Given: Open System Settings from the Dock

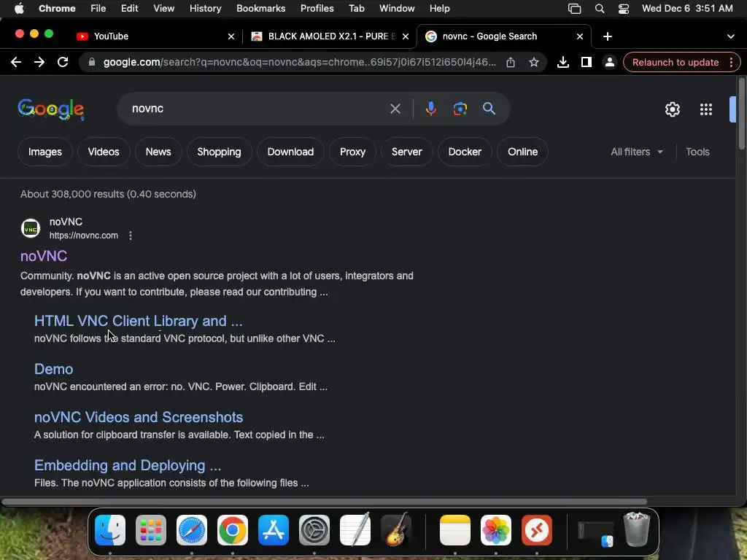Looking at the screenshot, I should 314,529.
